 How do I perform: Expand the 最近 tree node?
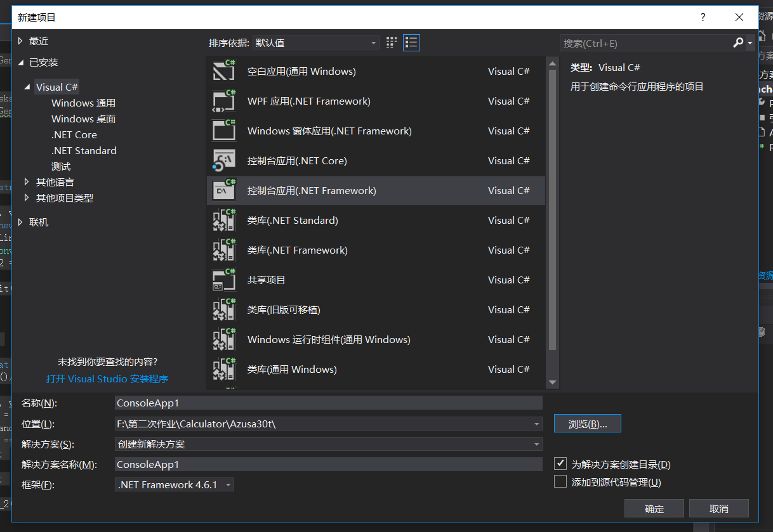coord(20,41)
